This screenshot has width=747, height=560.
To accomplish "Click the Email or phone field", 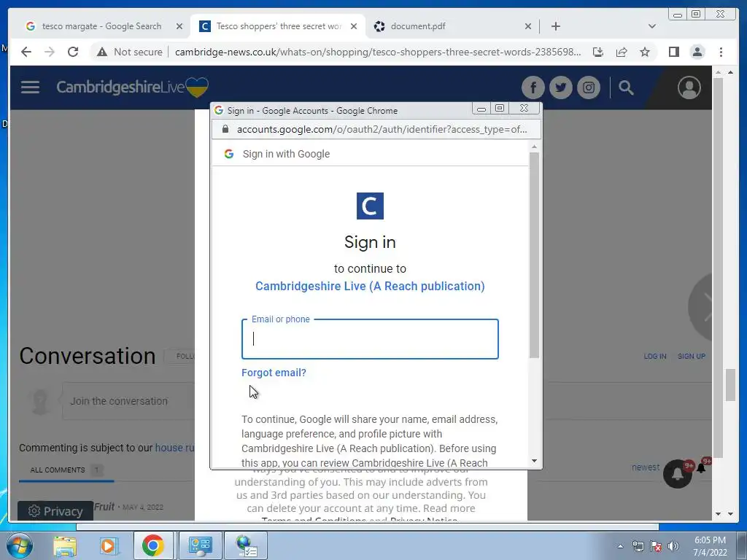I will [x=370, y=339].
